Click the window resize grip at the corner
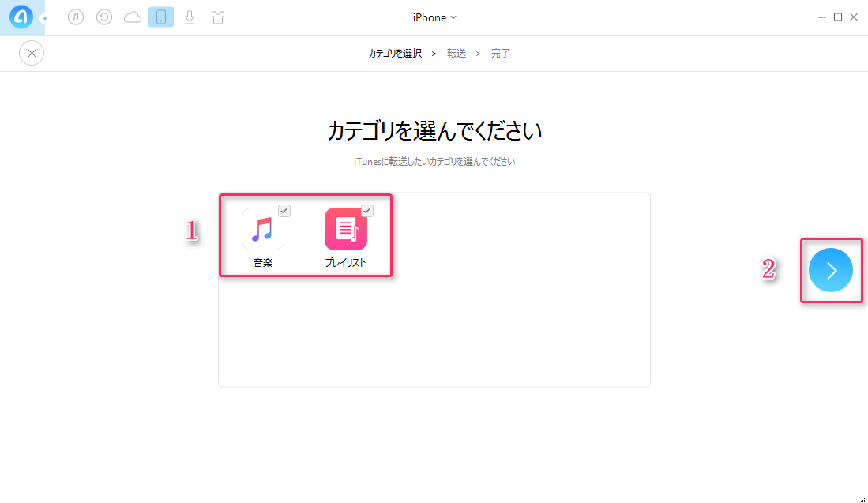Viewport: 868px width, 503px height. tap(863, 499)
